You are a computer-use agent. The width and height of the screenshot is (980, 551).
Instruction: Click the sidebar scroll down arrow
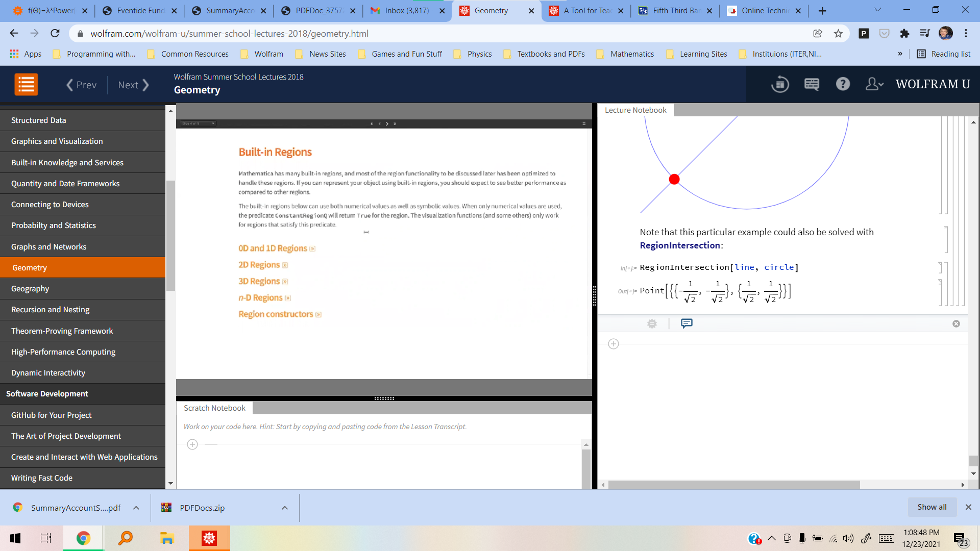pyautogui.click(x=170, y=483)
